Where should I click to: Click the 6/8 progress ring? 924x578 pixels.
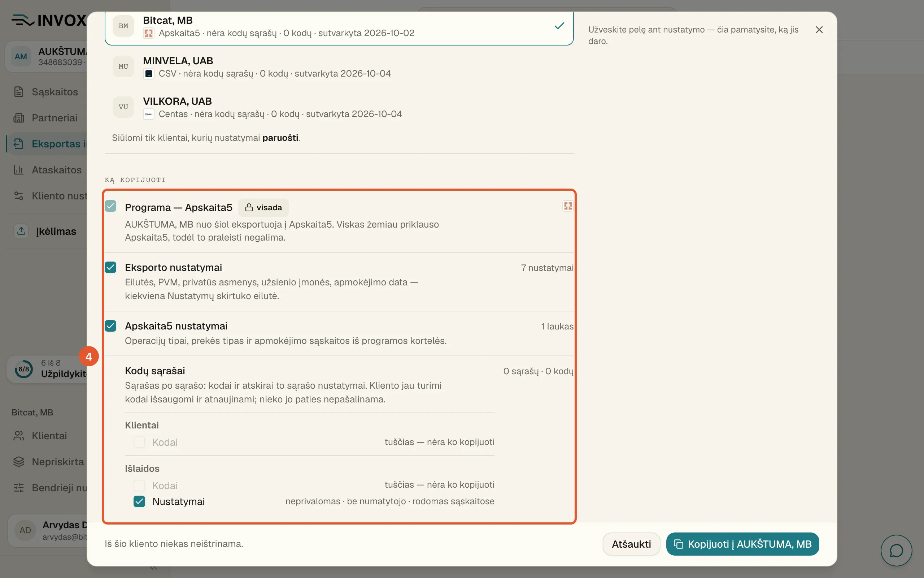24,369
